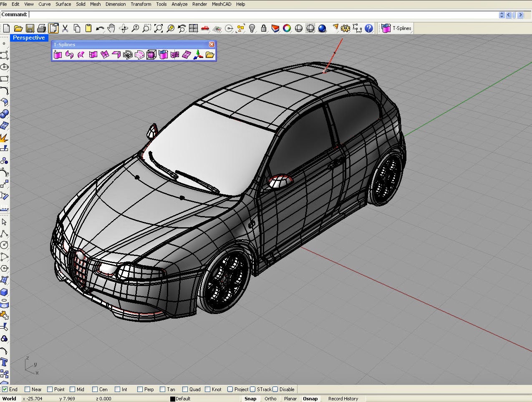Open the Mesh menu
532x402 pixels.
tap(95, 4)
